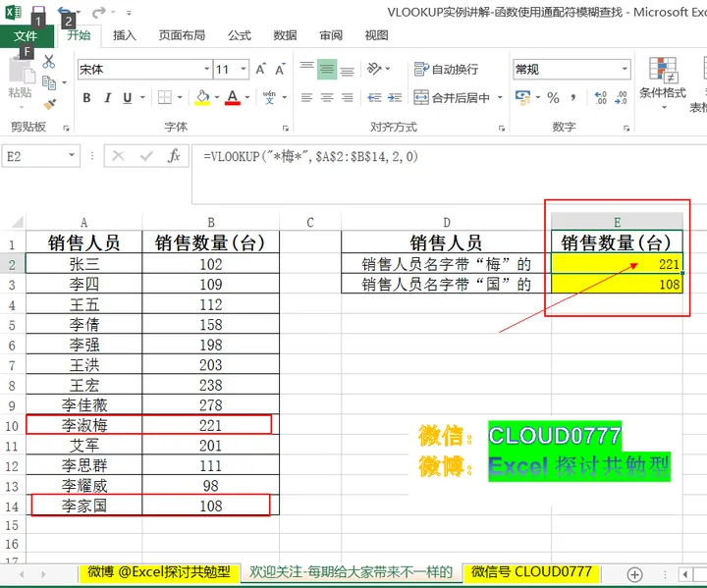Open the 文件 file menu button
Viewport: 707px width, 588px height.
(26, 35)
